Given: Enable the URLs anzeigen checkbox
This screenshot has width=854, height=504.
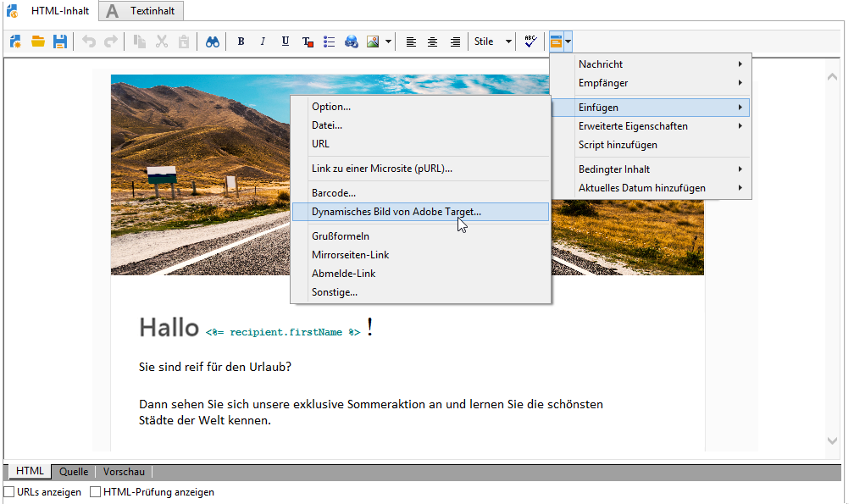Looking at the screenshot, I should (x=9, y=492).
